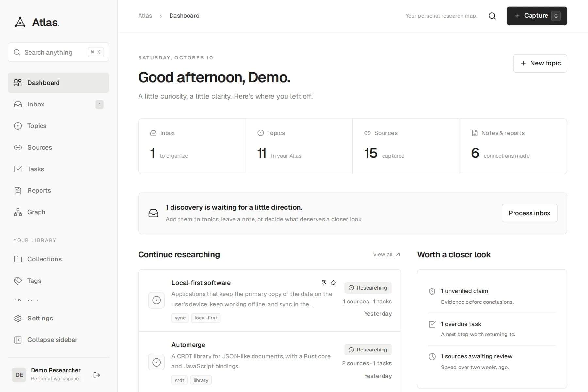Viewport: 588px width, 392px height.
Task: Create a New topic
Action: pos(540,63)
